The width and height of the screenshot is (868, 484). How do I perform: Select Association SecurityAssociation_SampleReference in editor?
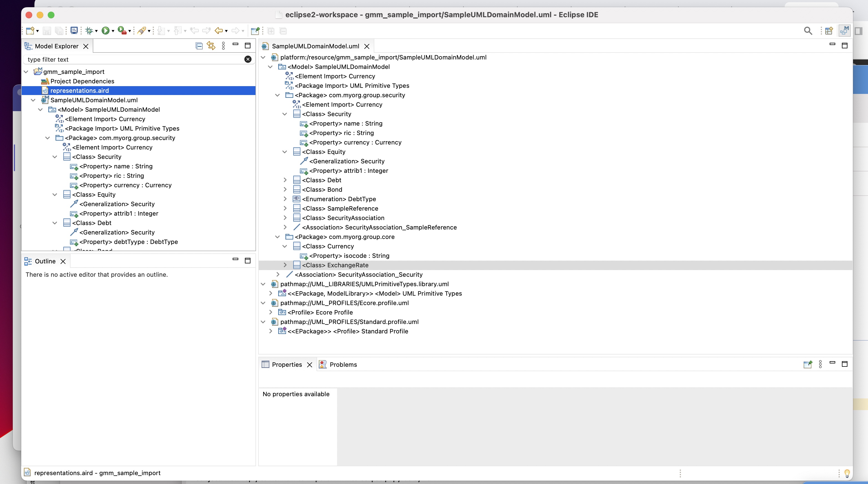coord(379,227)
